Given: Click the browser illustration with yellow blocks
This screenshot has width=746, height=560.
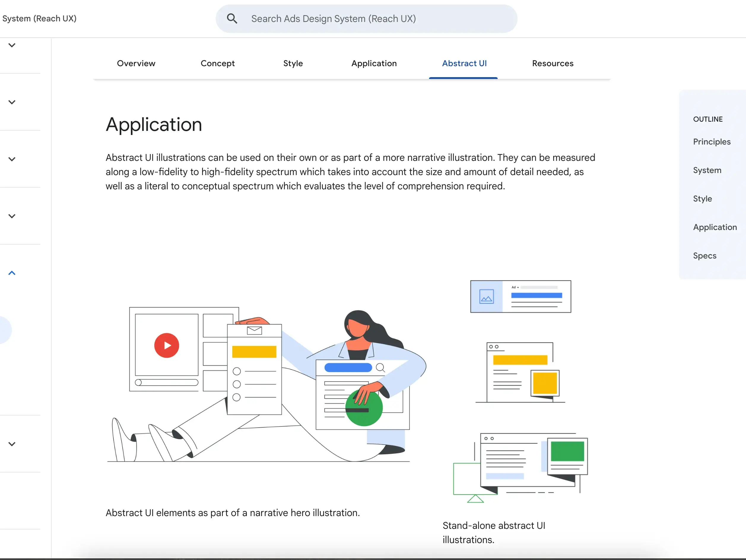Looking at the screenshot, I should pyautogui.click(x=520, y=372).
